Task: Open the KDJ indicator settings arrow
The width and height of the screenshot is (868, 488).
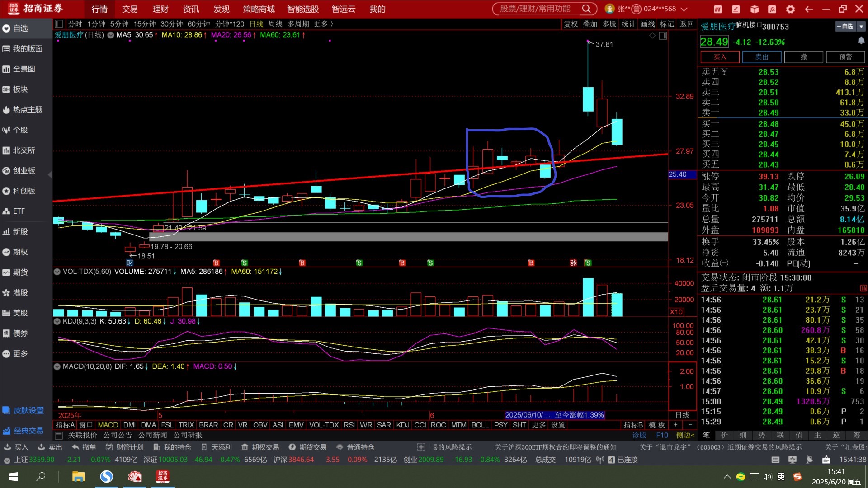Action: click(x=57, y=321)
